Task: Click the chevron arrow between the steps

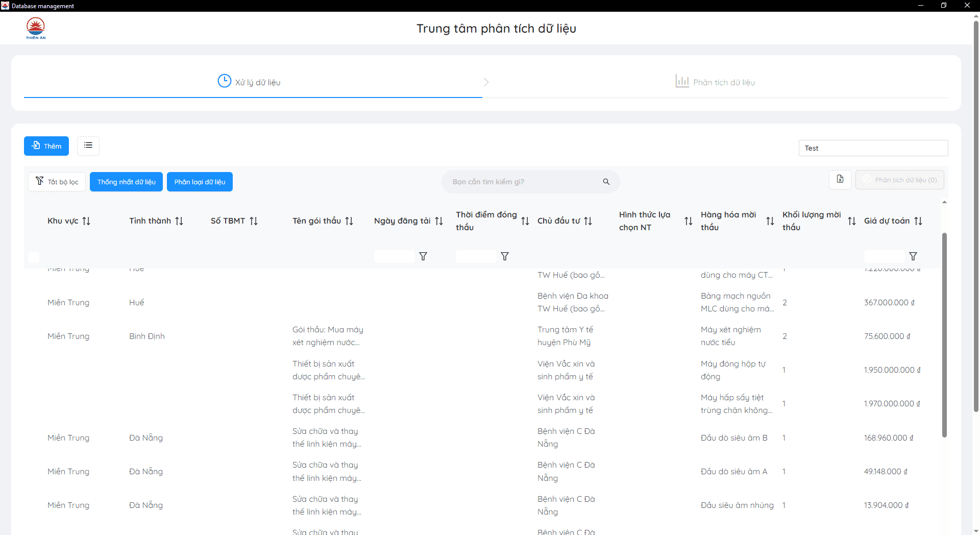Action: pyautogui.click(x=486, y=82)
